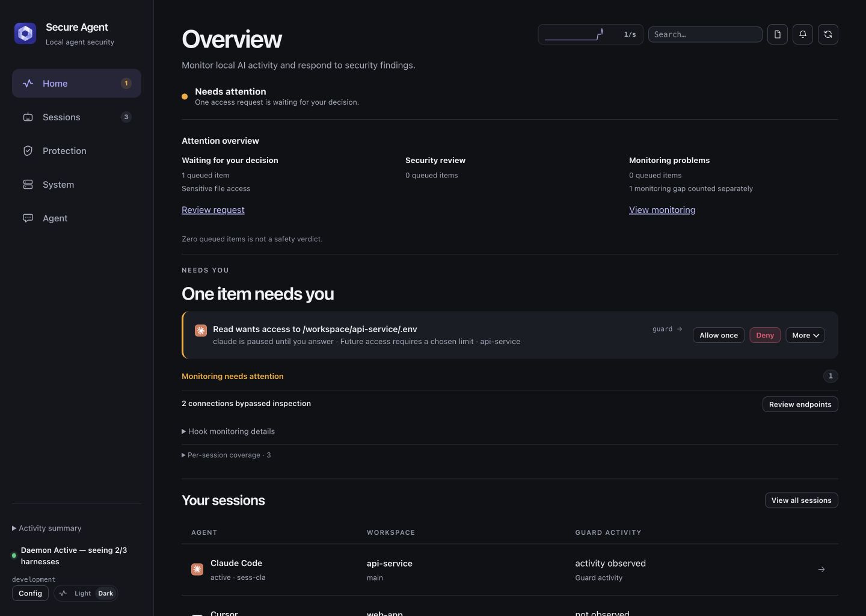Click the Monitoring needs attention count badge
The image size is (866, 616).
click(831, 376)
